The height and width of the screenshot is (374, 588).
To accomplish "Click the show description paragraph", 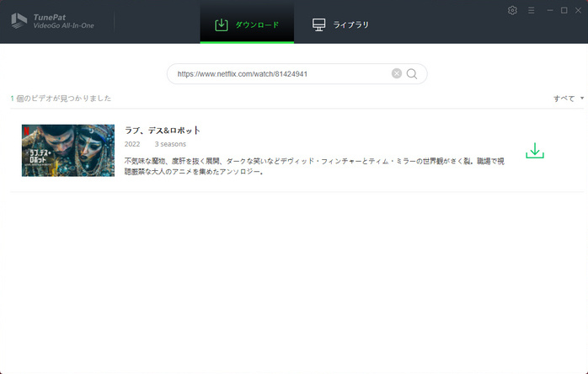I will [314, 166].
